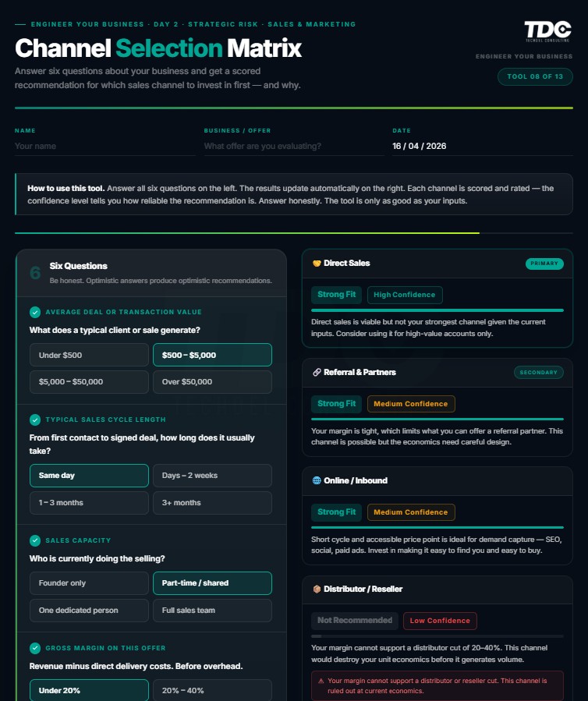Click the Primary badge on Direct Sales
Screen dimensions: 588x701
(x=544, y=264)
